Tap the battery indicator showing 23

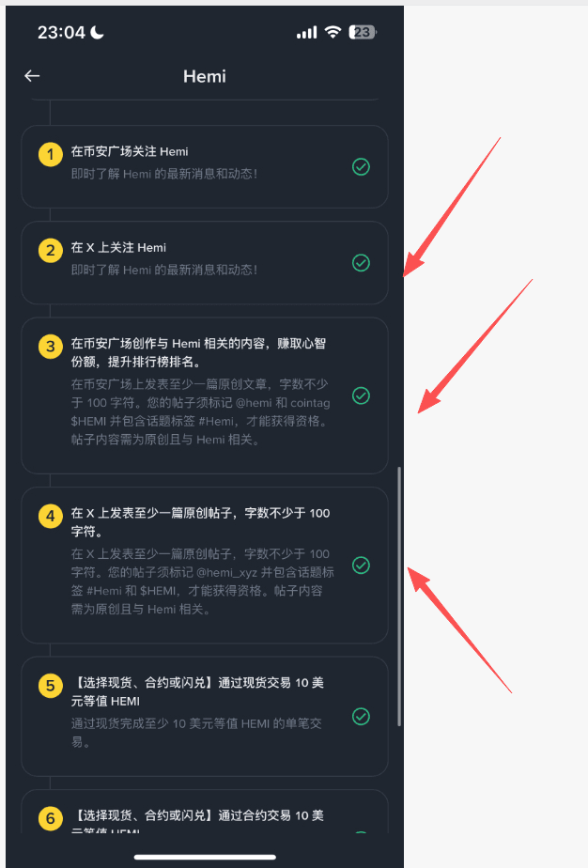coord(363,32)
